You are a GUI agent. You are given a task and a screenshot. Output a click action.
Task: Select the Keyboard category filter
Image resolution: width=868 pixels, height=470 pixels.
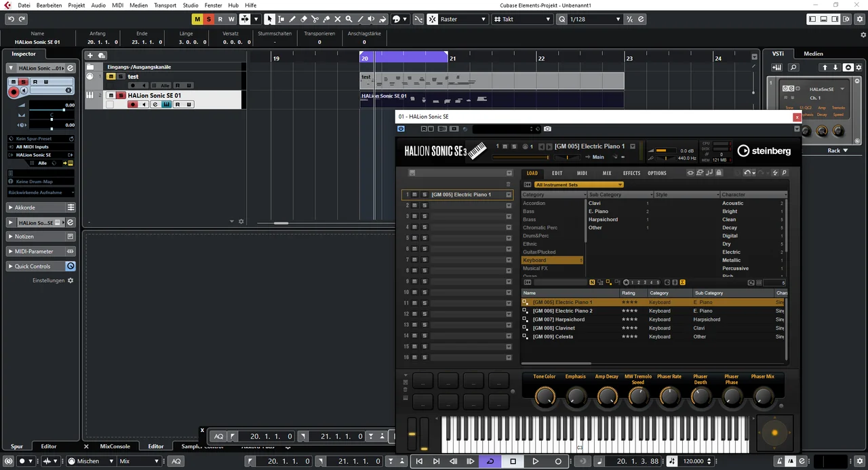coord(552,260)
